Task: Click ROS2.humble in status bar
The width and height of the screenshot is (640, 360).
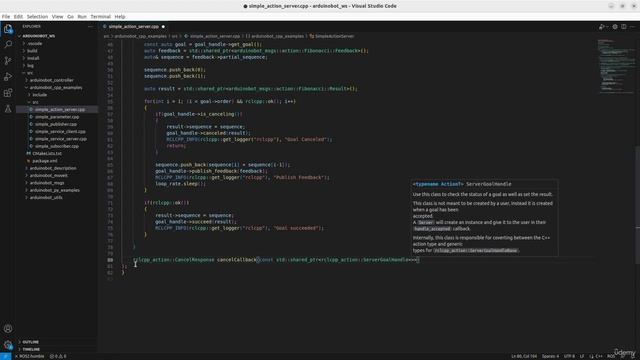Action: (29, 356)
